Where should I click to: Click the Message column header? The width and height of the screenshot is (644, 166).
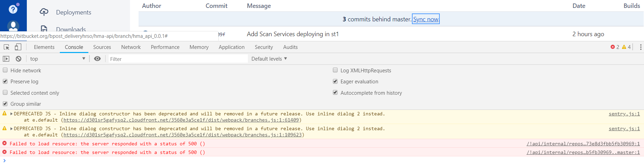(x=259, y=6)
